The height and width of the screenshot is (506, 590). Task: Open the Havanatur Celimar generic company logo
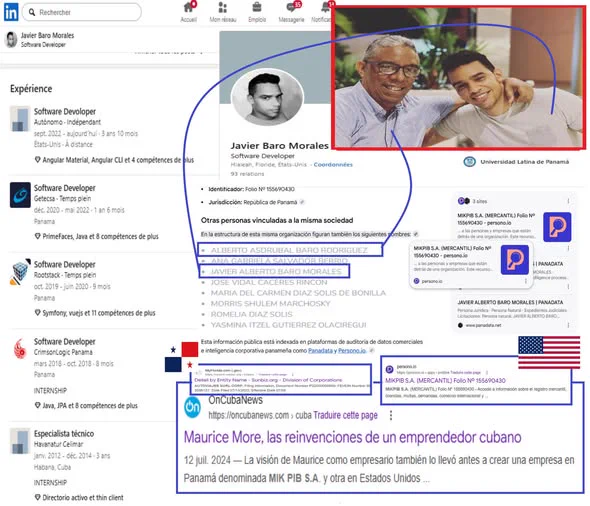point(20,441)
